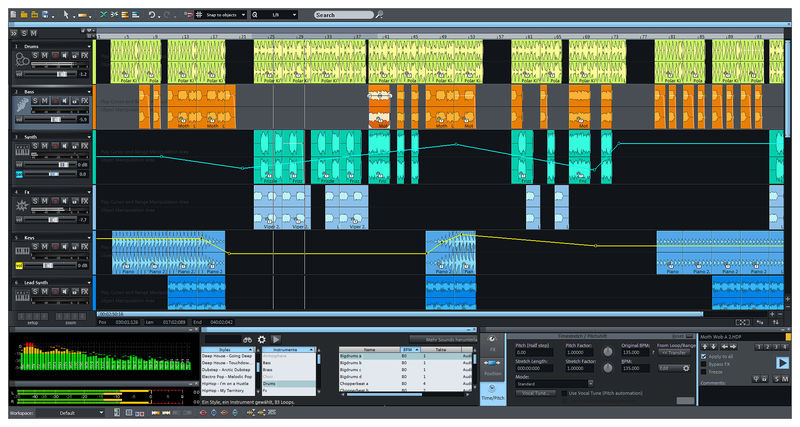Enable the Freeze checkbox

(x=704, y=372)
